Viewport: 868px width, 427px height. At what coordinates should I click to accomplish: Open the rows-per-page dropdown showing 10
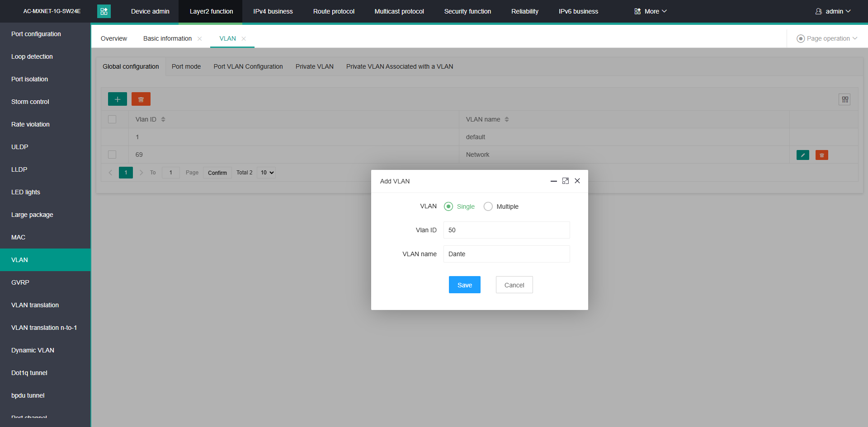266,173
